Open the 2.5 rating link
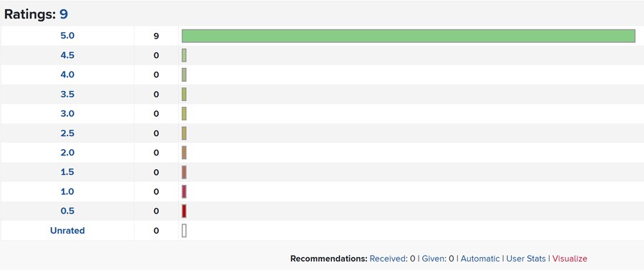 pos(67,133)
